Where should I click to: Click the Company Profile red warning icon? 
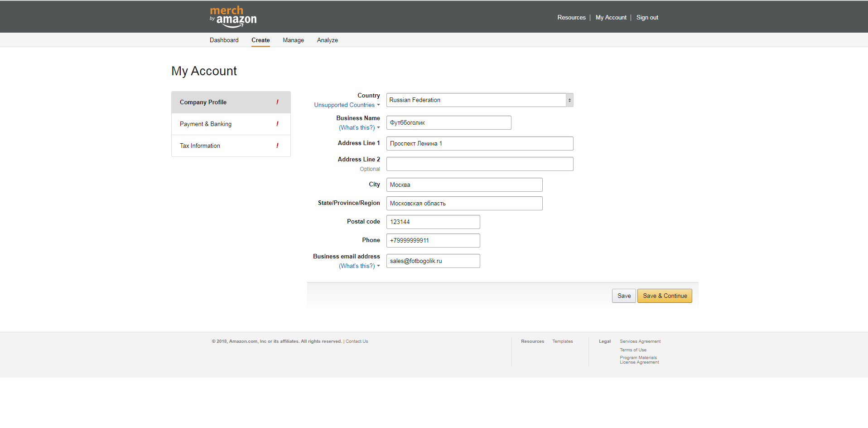point(277,102)
